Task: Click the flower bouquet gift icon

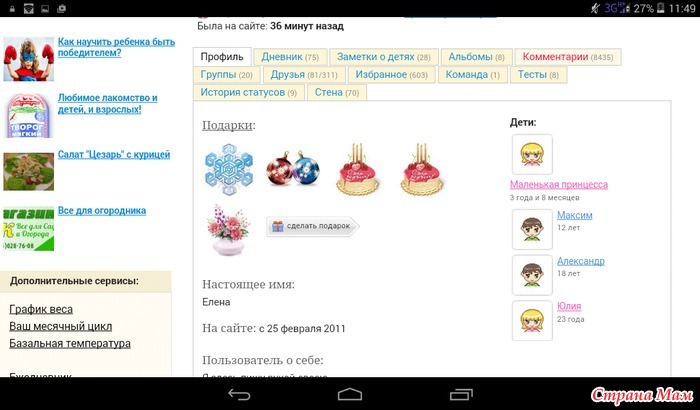Action: tap(228, 230)
